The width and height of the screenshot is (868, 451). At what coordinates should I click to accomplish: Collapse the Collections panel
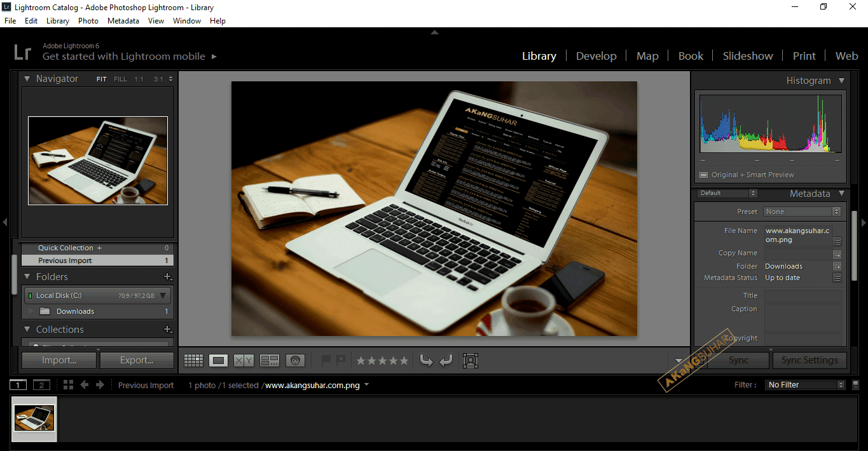point(27,330)
